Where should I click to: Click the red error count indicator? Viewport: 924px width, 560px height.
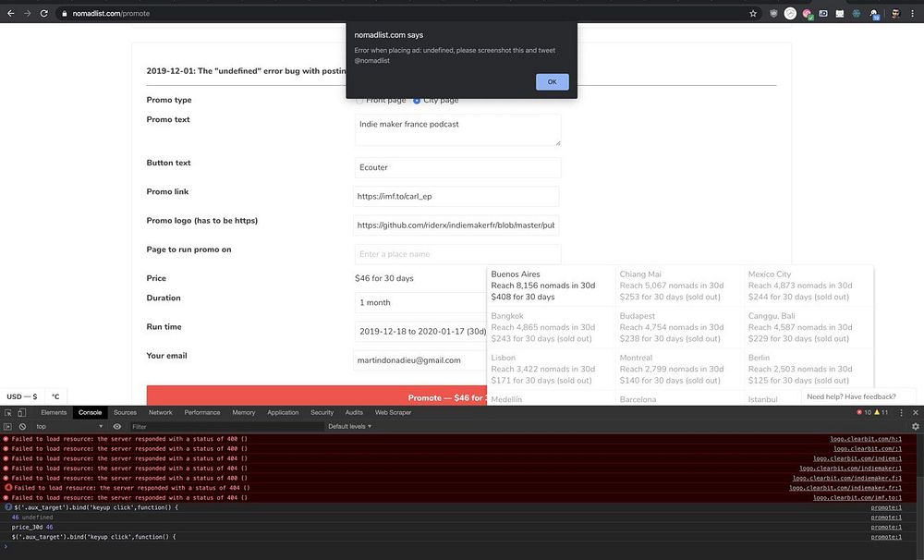coord(863,413)
